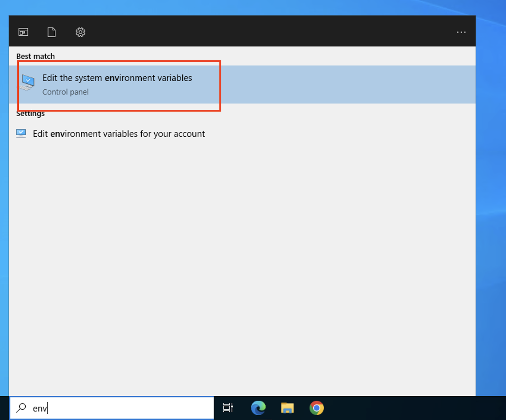506x420 pixels.
Task: Open the search panel's more options ellipsis
Action: click(461, 32)
